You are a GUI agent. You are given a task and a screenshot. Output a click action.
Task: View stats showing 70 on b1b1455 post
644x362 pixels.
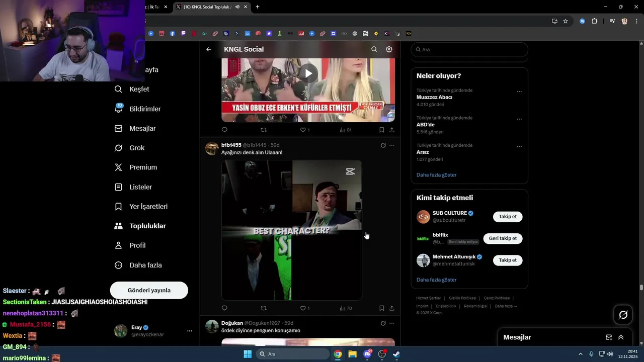pos(346,308)
